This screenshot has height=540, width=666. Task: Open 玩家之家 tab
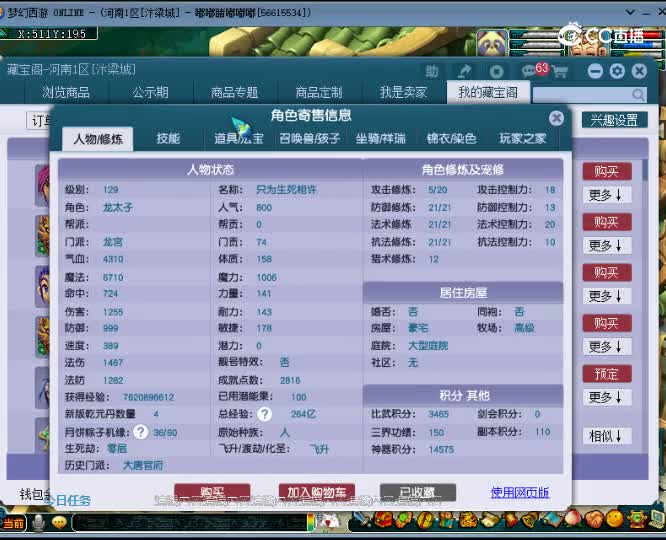coord(522,139)
